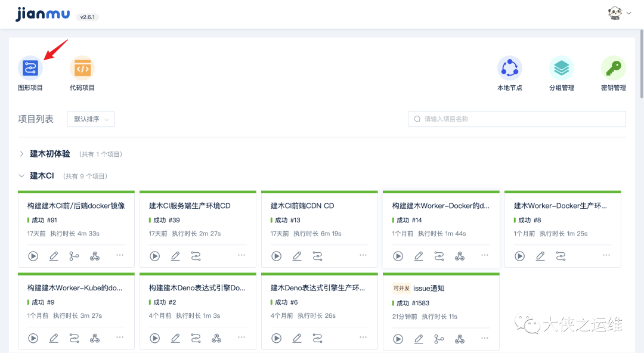Click the 成功 #91 status text

pyautogui.click(x=44, y=220)
